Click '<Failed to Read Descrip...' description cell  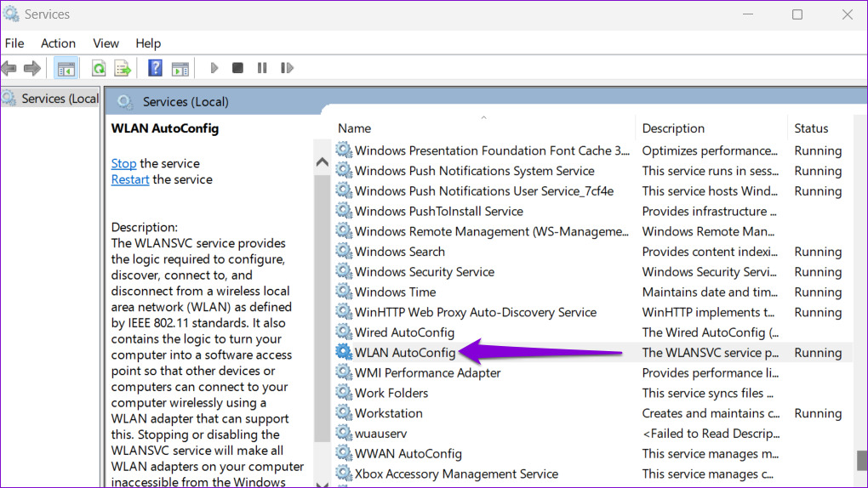711,434
